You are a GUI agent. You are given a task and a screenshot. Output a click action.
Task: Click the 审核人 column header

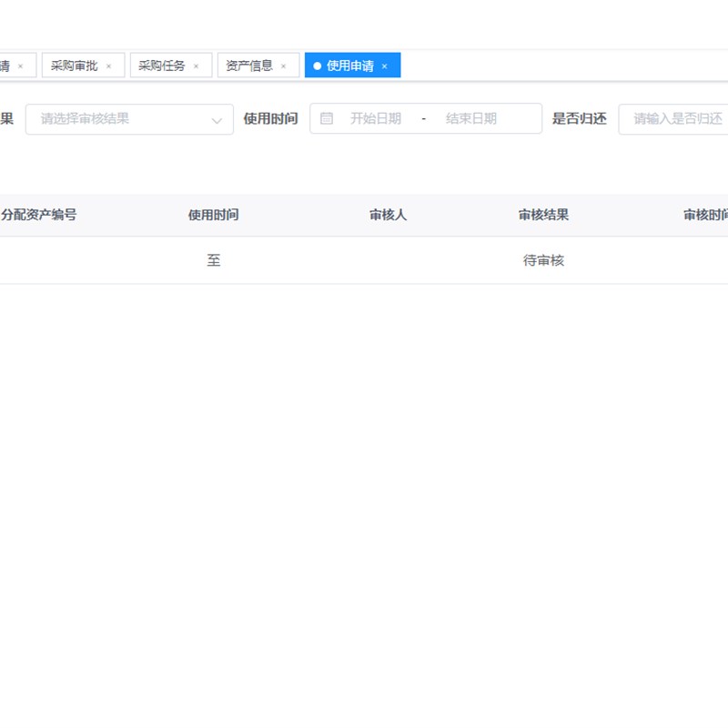coord(389,215)
